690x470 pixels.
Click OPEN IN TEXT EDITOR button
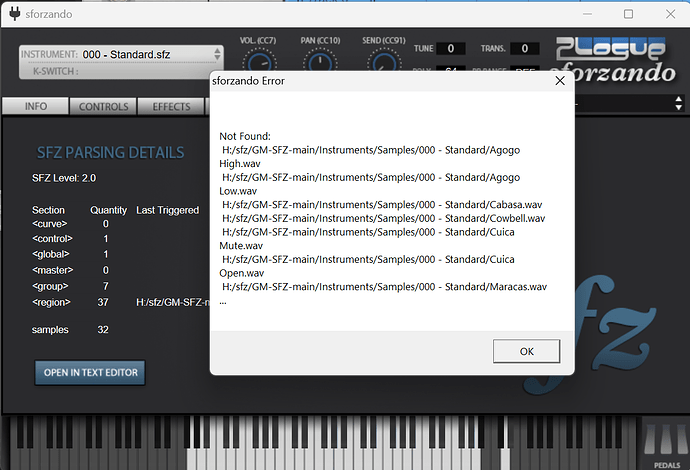tap(90, 373)
